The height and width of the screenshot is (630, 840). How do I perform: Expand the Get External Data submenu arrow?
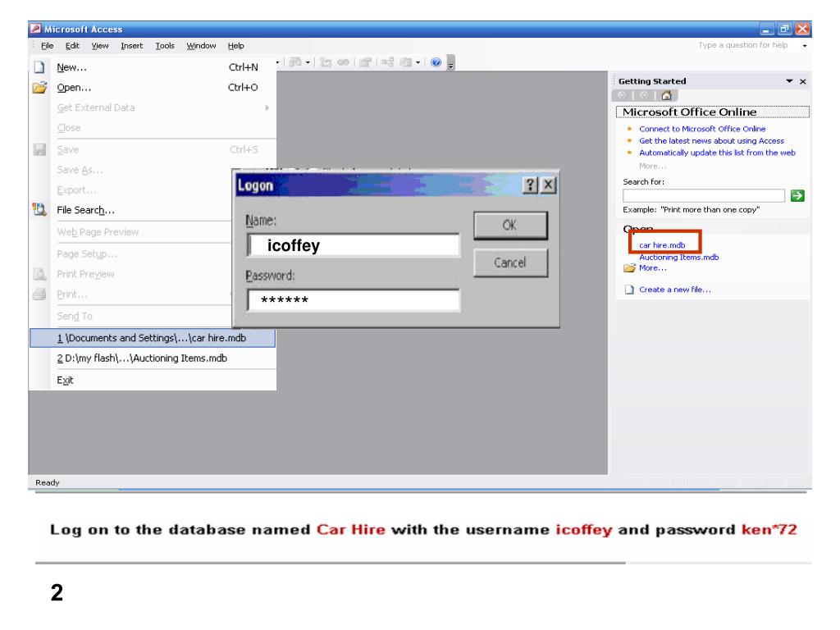pos(267,107)
